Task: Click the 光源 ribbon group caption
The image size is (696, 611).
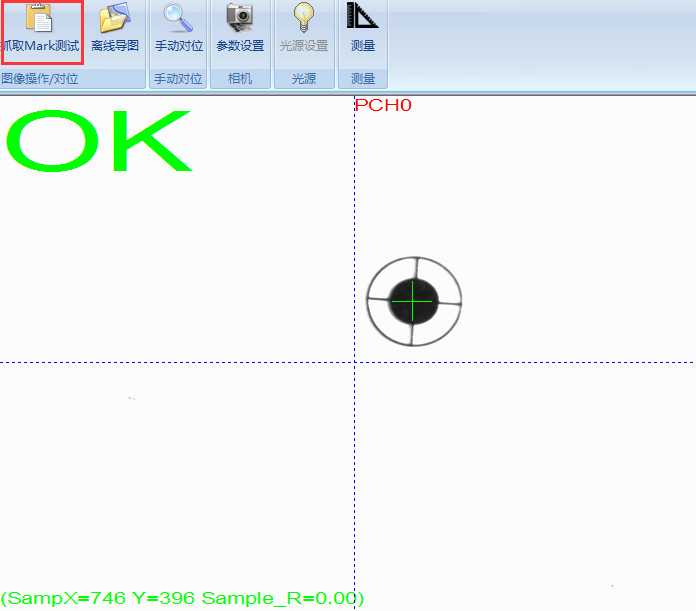Action: tap(303, 78)
